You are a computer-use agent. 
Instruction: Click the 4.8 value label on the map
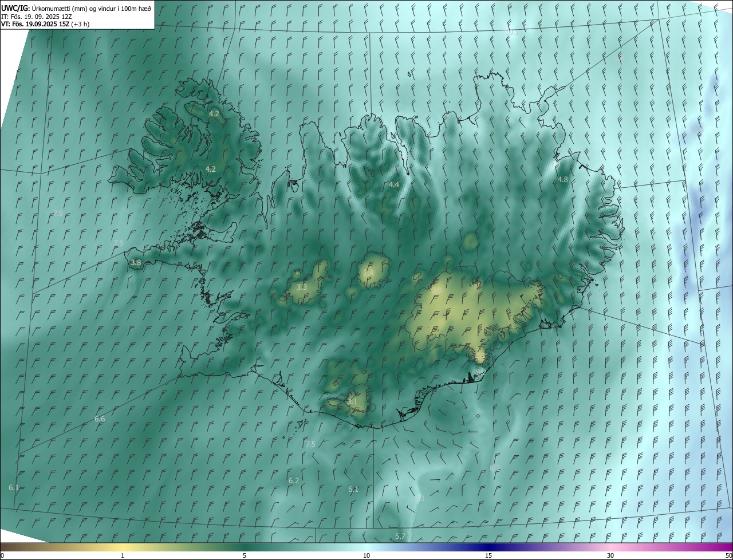[x=563, y=179]
